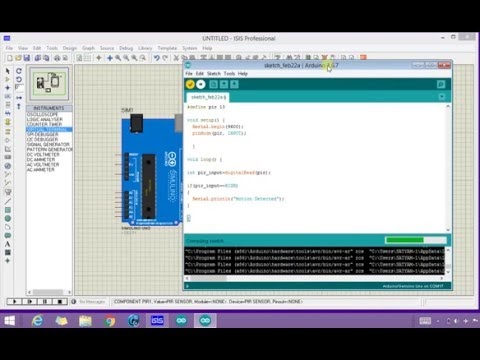Click ISIS blue center-view cross icon
This screenshot has height=360, width=480.
tap(110, 58)
